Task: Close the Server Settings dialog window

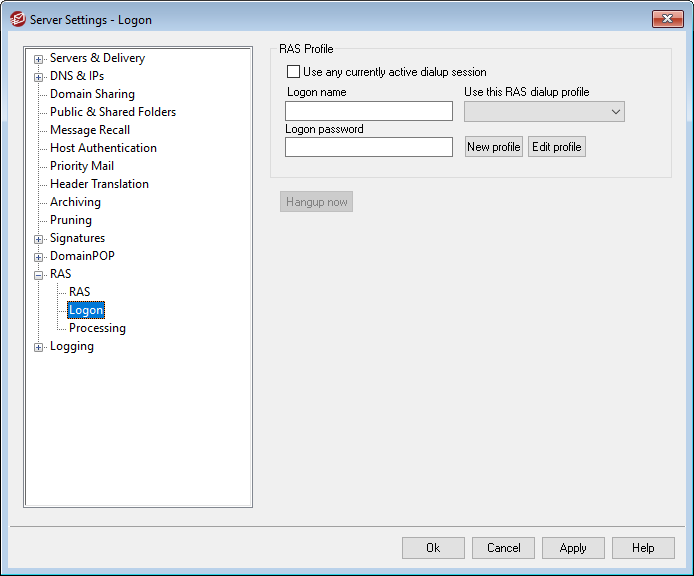Action: coord(666,19)
